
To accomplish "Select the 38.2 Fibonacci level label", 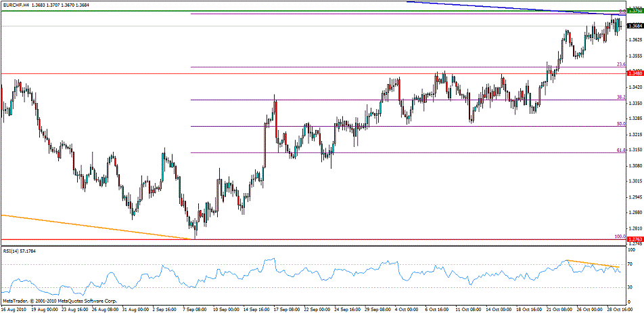I will point(621,97).
